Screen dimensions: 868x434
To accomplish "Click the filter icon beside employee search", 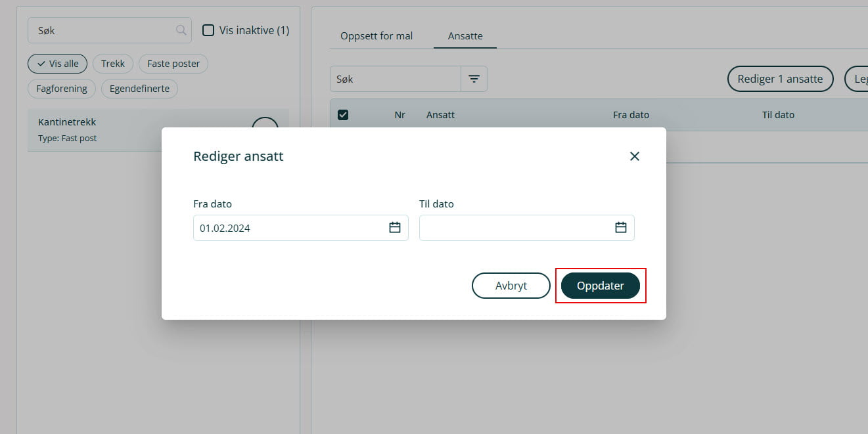I will 474,79.
